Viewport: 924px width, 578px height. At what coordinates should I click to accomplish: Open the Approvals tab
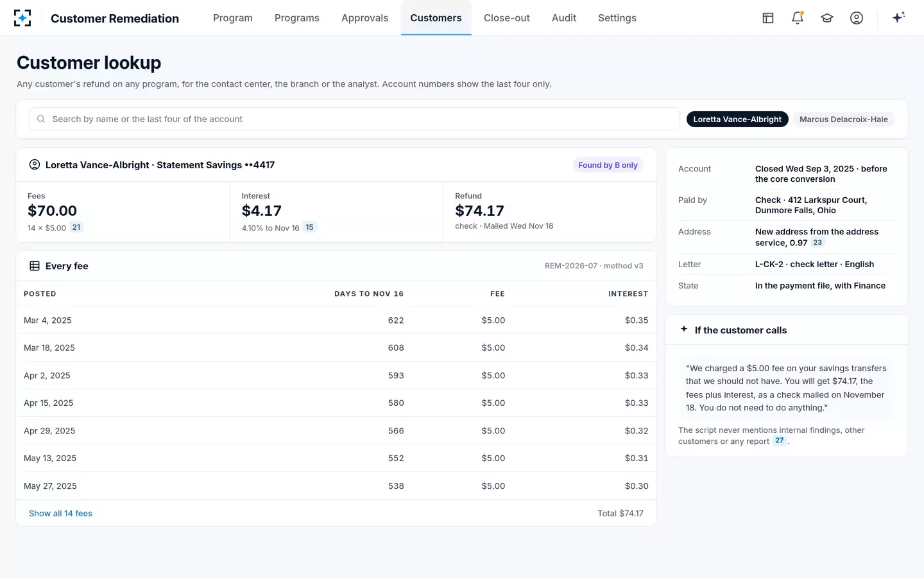click(x=364, y=18)
